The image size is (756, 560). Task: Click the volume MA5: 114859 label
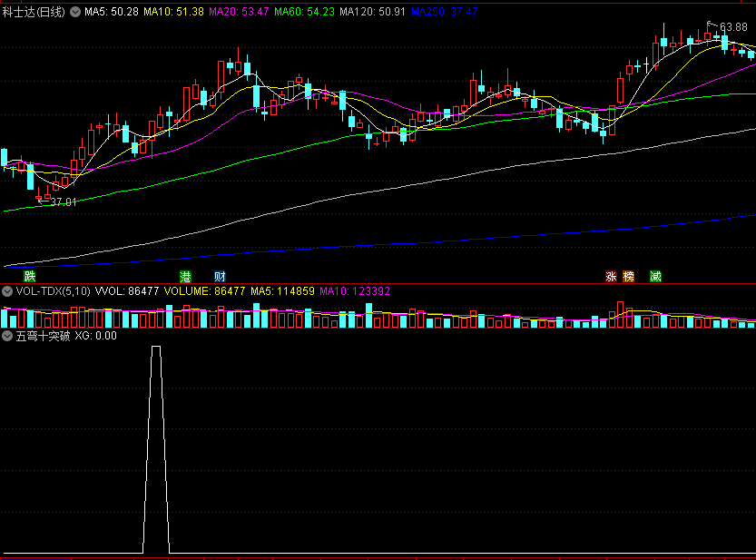pos(282,291)
